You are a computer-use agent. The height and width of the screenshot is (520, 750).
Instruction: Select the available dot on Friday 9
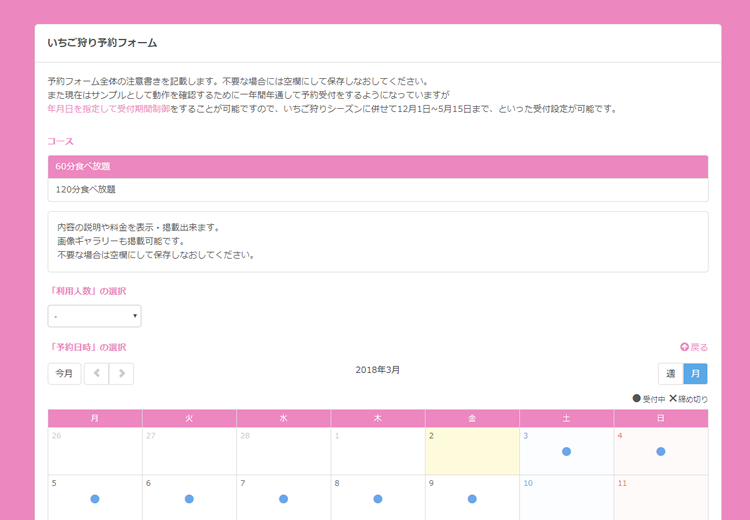(x=472, y=498)
